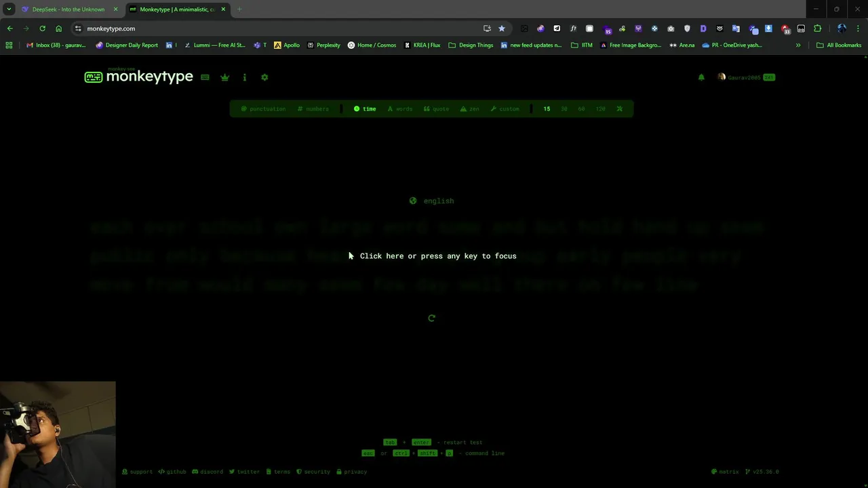Open the Free Image Background bookmark

click(x=631, y=45)
